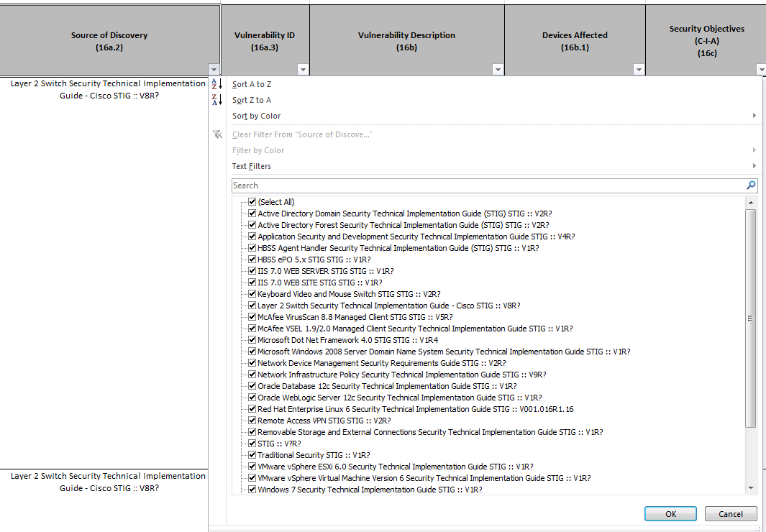The width and height of the screenshot is (766, 532).
Task: Open the Vulnerability ID column filter dropdown
Action: pos(303,69)
